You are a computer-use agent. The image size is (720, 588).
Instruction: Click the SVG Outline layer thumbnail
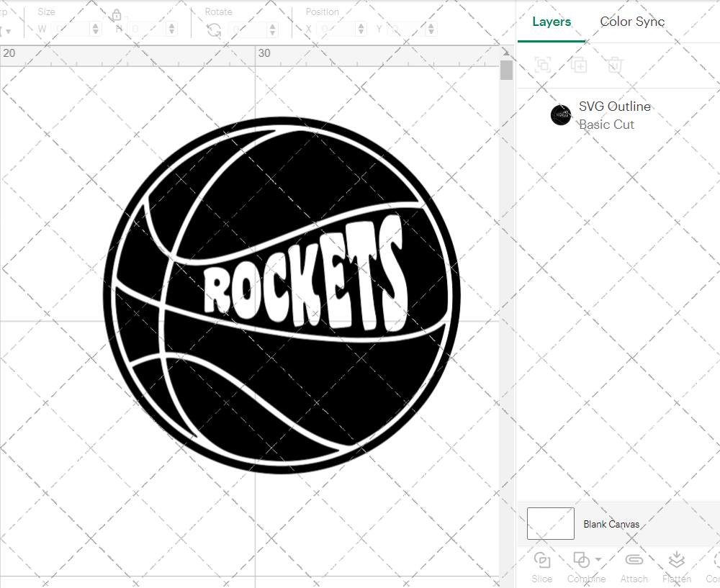pyautogui.click(x=561, y=114)
